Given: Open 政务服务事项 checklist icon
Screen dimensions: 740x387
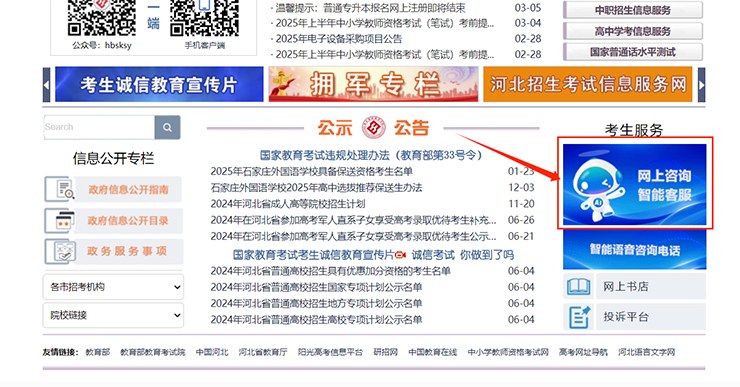Looking at the screenshot, I should (x=60, y=251).
